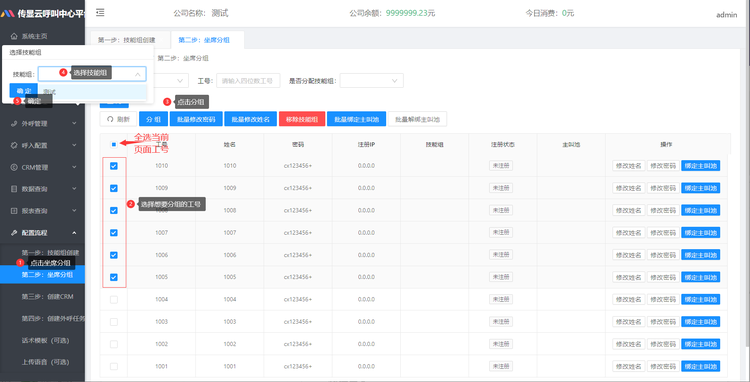Click the 批量修改姓名 button
Screen dimensions: 750x382
point(250,119)
